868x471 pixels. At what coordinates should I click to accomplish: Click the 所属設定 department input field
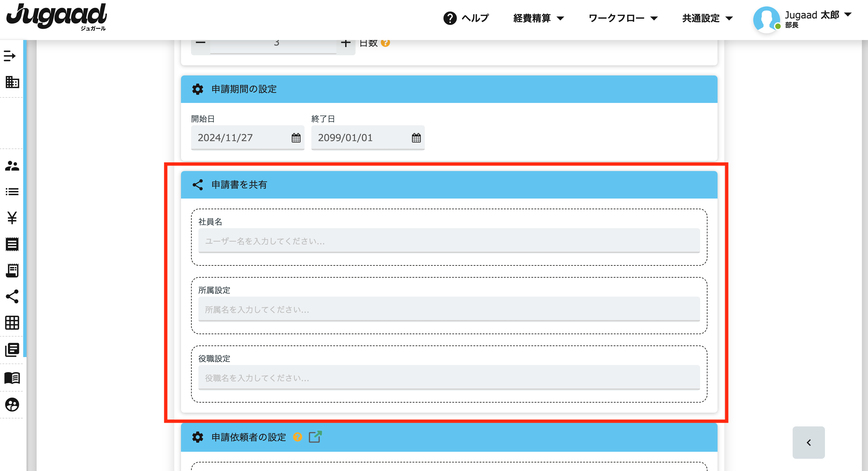(449, 309)
